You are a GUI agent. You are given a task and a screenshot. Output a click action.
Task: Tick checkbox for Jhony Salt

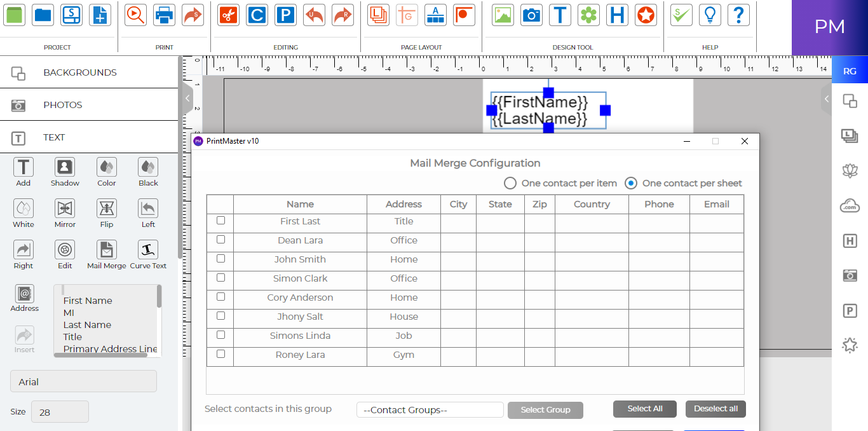tap(220, 316)
